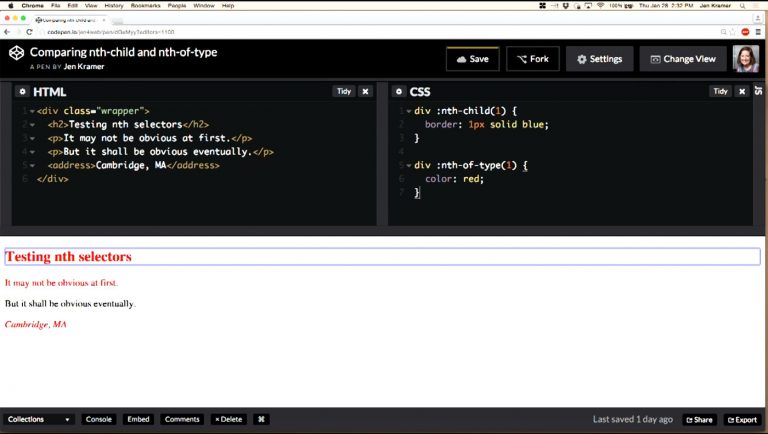Tidy the CSS code

point(720,91)
